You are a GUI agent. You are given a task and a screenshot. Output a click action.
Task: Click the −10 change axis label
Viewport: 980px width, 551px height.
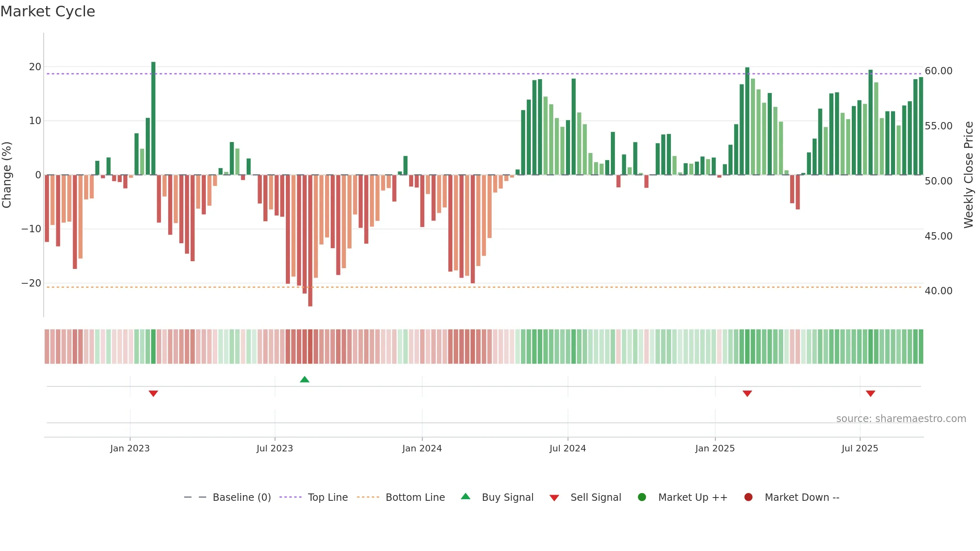point(31,229)
